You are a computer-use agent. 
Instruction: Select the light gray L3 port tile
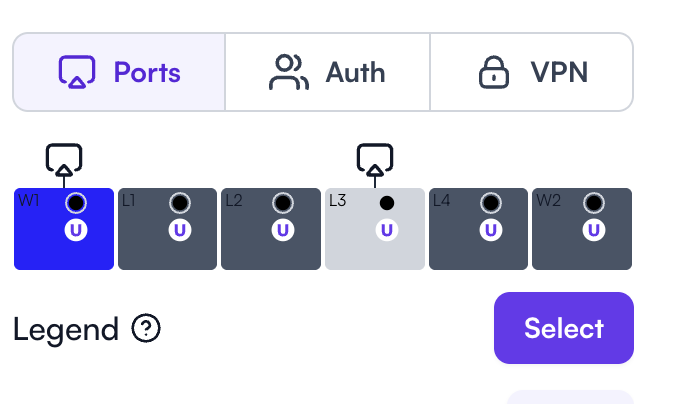(x=375, y=229)
